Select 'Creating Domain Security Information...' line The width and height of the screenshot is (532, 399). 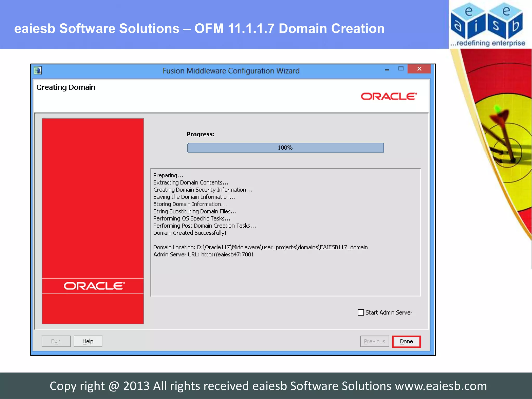(x=203, y=190)
